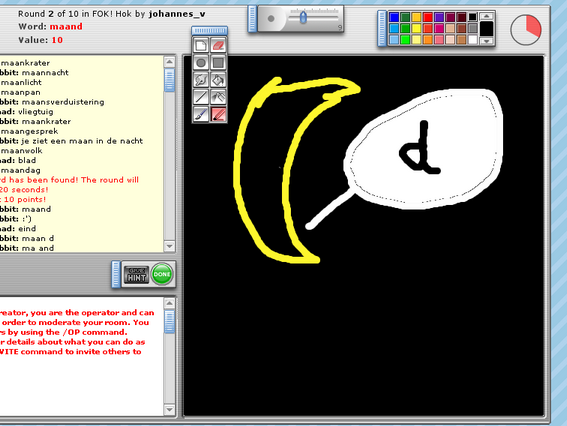Select the paintbrush tool
The width and height of the screenshot is (567, 426).
pos(201,114)
